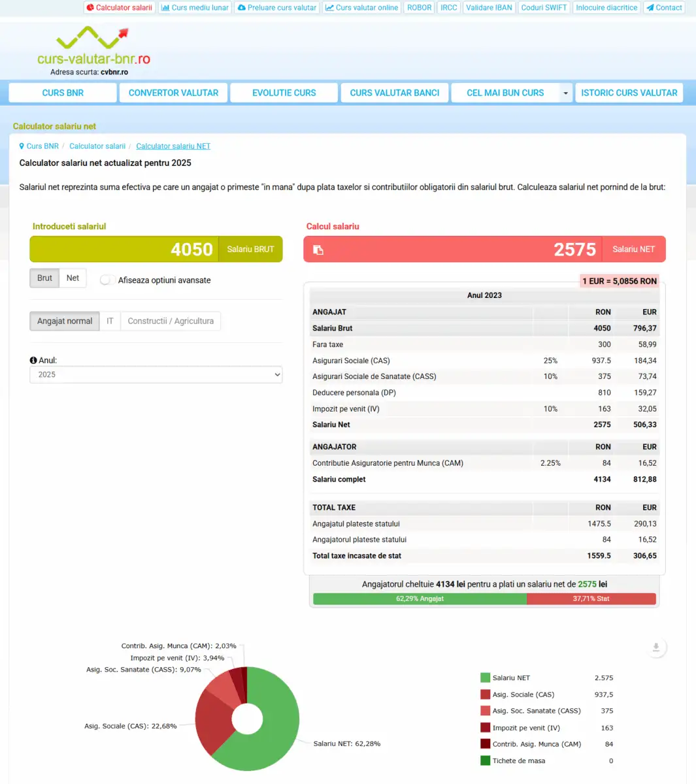The image size is (696, 784).
Task: Go to ISTORIC CURS VALUTAR menu
Action: coord(629,93)
